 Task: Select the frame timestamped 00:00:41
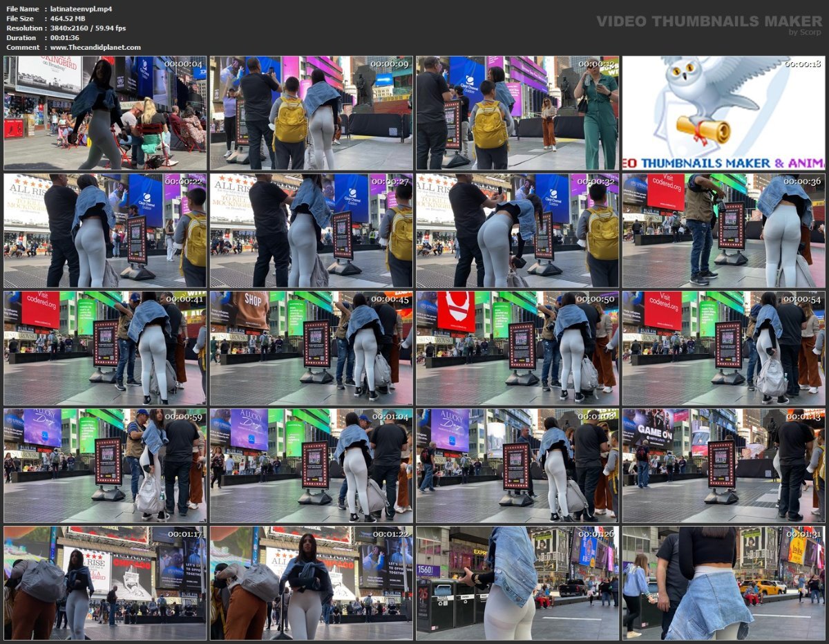coord(105,348)
